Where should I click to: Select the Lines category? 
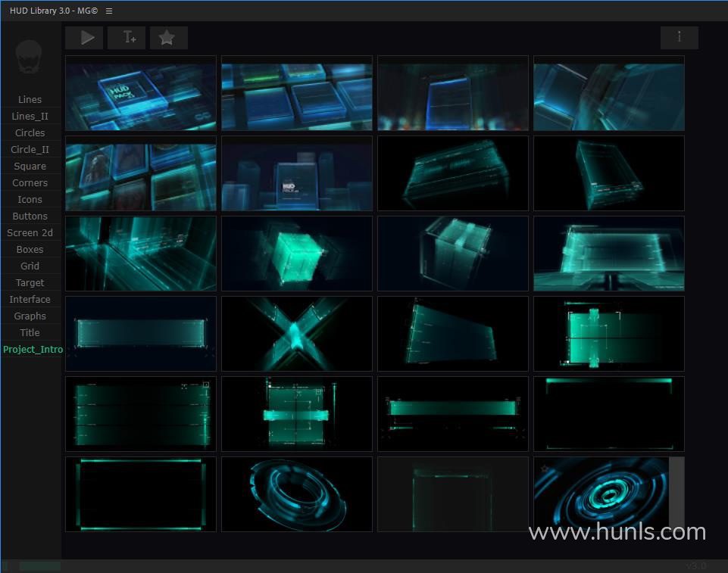30,99
